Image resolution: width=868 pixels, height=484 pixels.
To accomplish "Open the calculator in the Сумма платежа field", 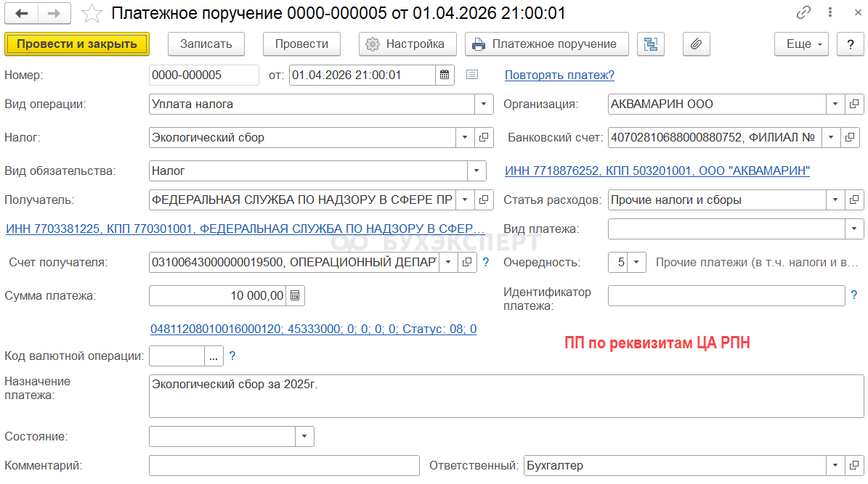I will tap(295, 296).
